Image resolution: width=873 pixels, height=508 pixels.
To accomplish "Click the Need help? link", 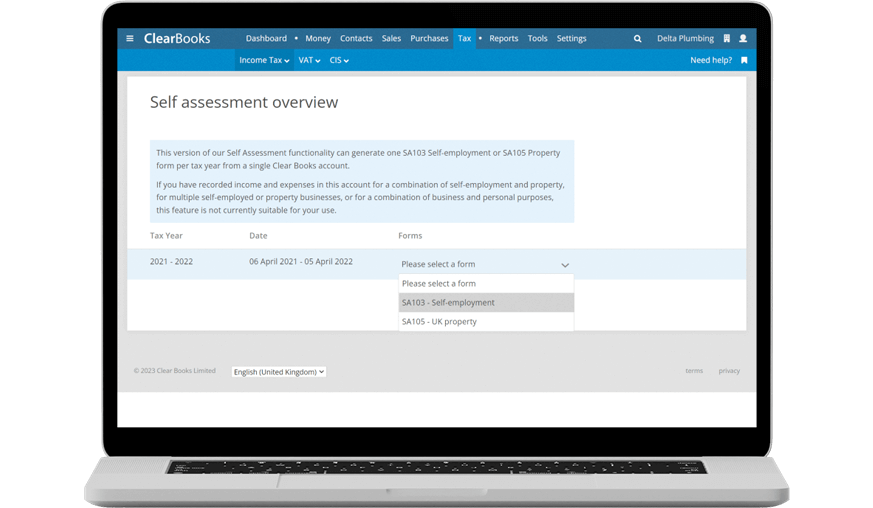I will point(711,60).
